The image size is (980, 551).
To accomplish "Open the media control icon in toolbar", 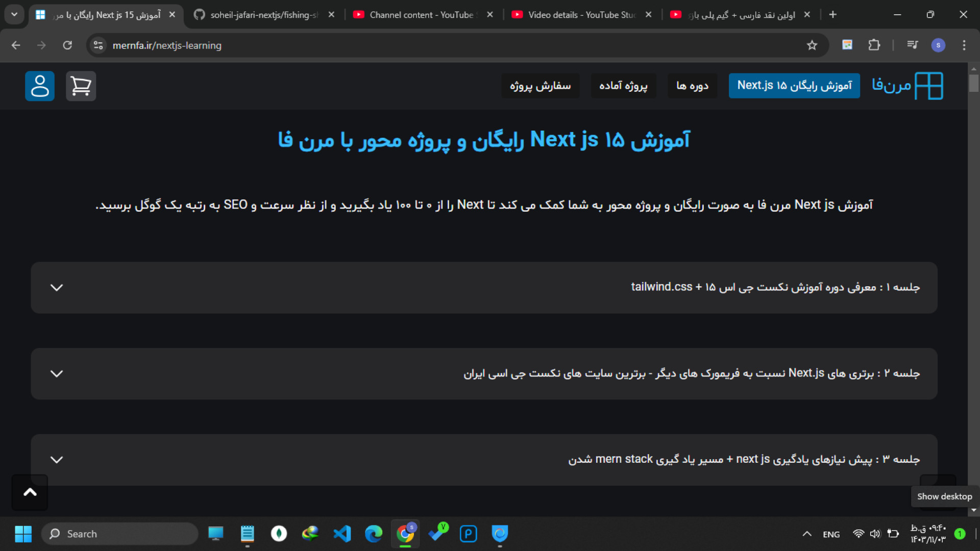I will click(913, 45).
